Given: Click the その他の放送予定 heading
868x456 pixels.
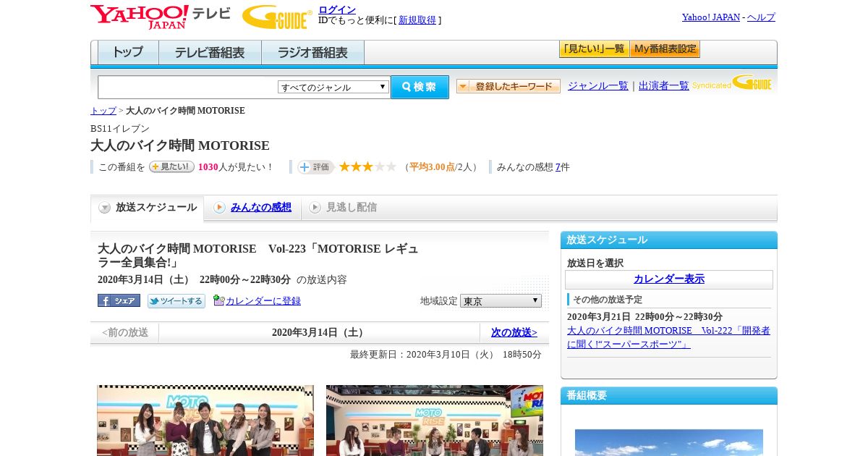Looking at the screenshot, I should pos(608,299).
